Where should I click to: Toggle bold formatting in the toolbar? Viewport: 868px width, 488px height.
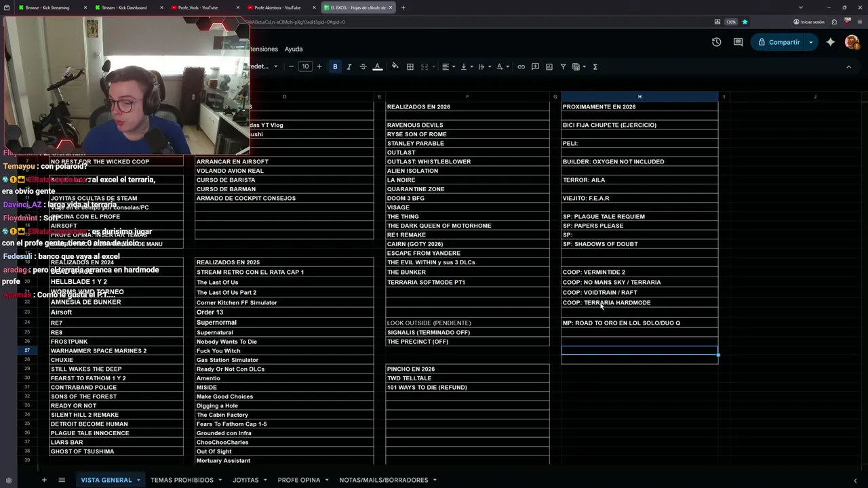[335, 66]
